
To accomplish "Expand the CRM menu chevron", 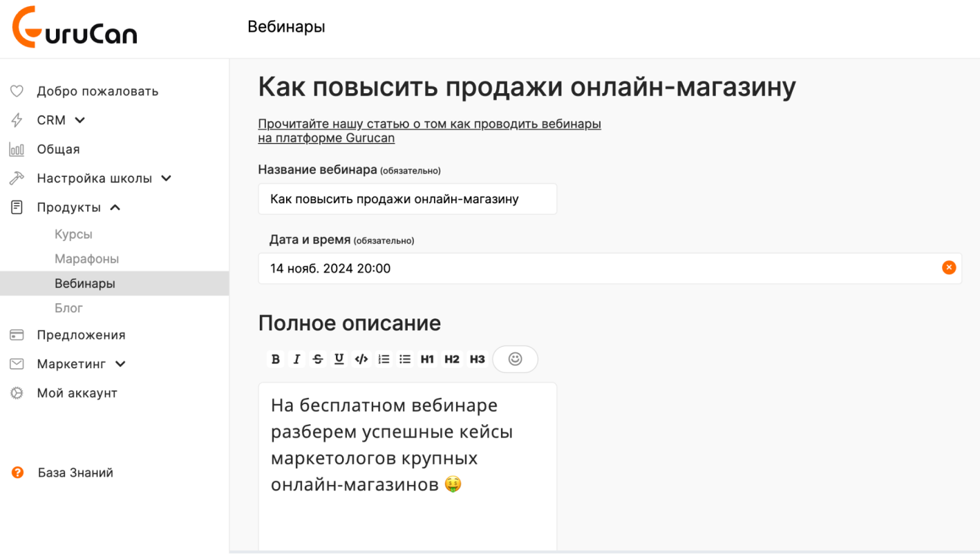I will point(79,120).
